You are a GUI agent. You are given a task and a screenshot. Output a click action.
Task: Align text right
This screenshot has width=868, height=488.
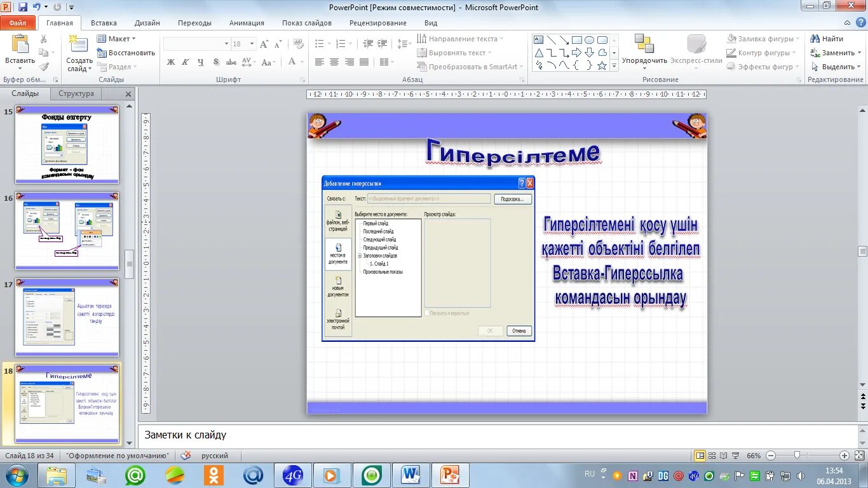click(x=349, y=62)
